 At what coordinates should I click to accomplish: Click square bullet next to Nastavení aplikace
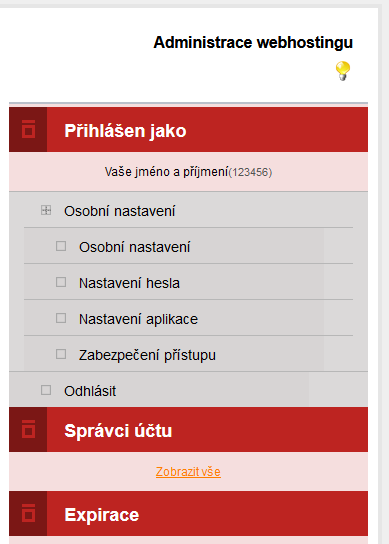[x=61, y=318]
